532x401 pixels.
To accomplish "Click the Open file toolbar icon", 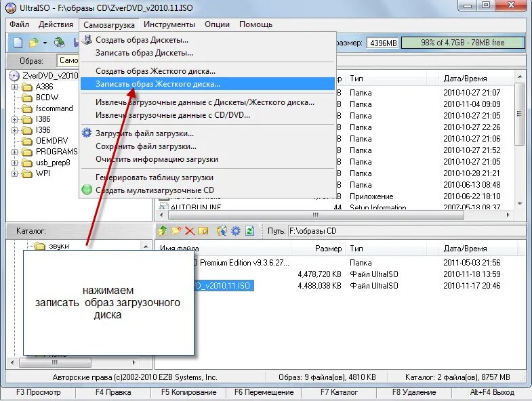I will 34,43.
